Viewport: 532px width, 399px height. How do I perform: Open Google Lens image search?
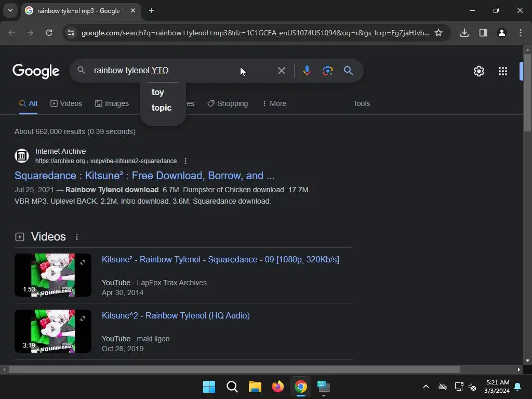(x=327, y=71)
